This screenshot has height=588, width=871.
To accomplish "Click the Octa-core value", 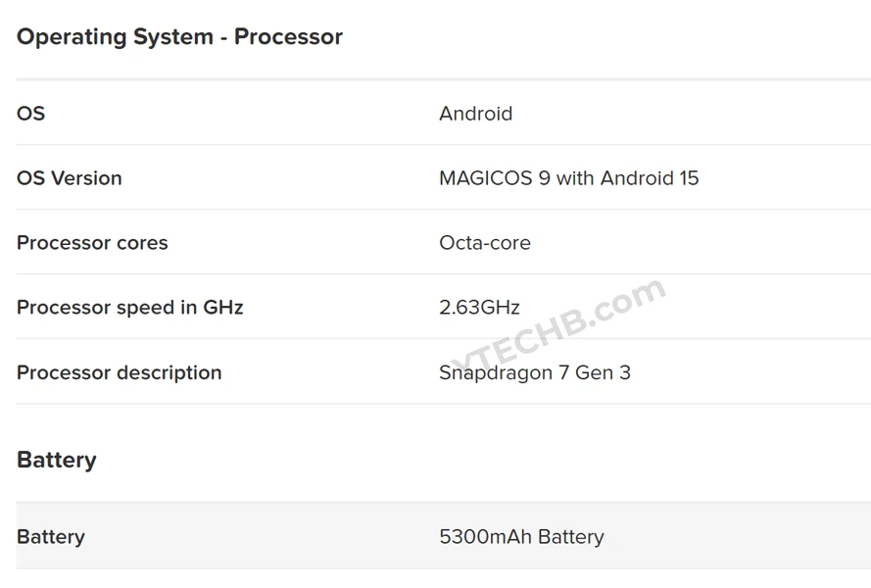I will (484, 243).
